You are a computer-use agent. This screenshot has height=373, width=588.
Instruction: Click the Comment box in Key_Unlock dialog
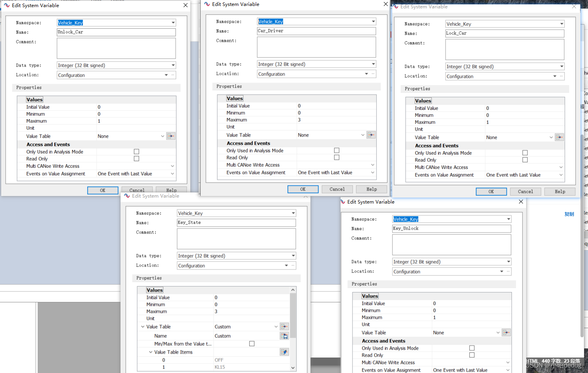point(452,245)
